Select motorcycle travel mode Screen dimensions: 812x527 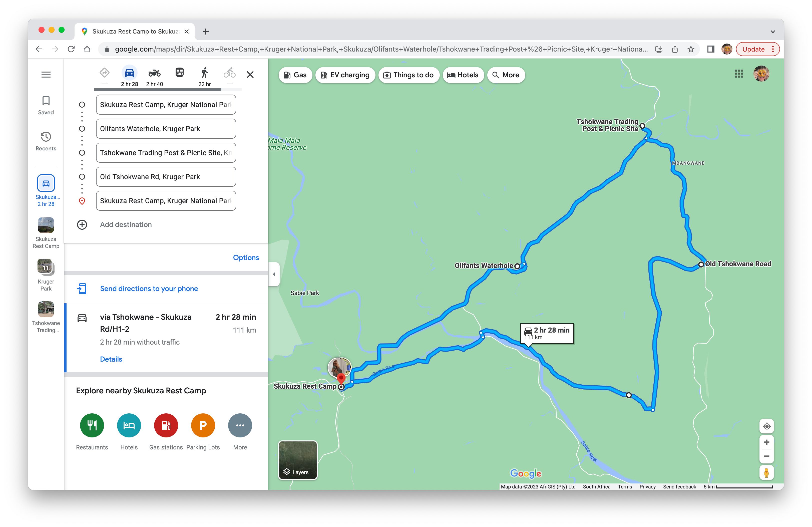154,73
